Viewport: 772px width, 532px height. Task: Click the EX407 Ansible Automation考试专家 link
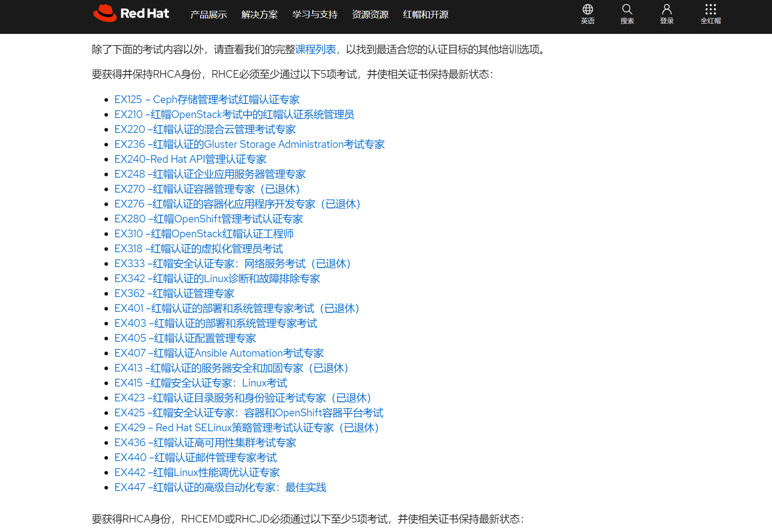(x=219, y=353)
